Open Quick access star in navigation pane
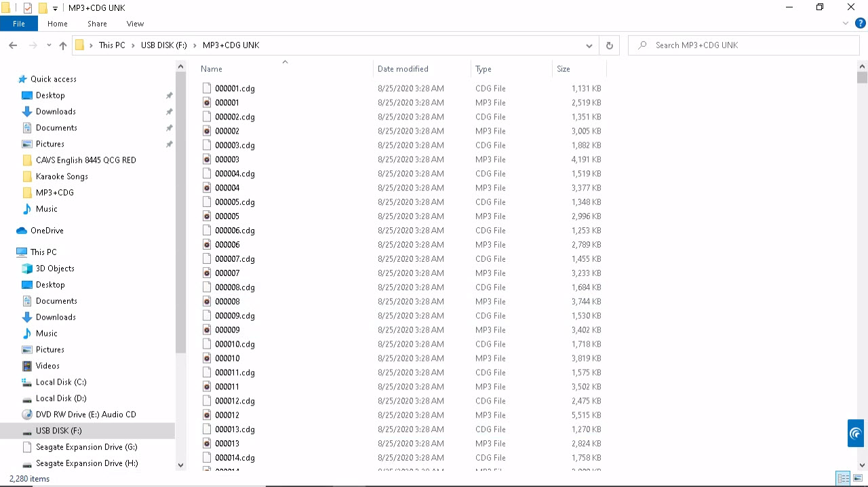Viewport: 868px width, 487px height. (x=22, y=79)
